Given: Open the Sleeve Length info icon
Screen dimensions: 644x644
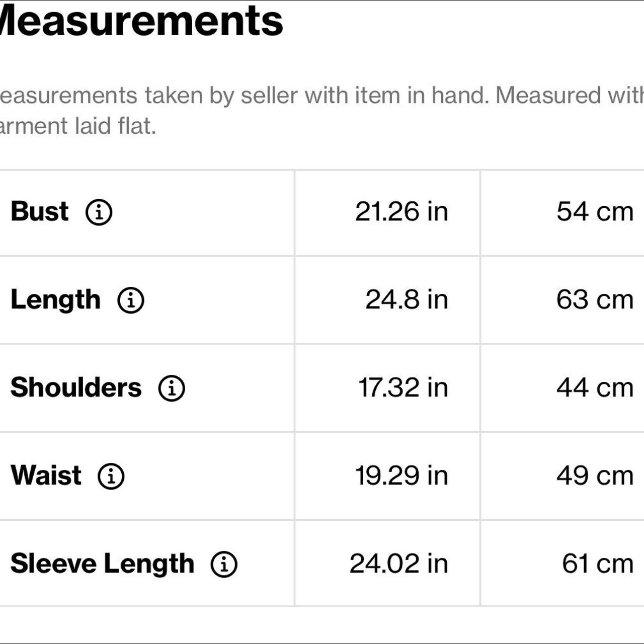Looking at the screenshot, I should click(x=224, y=564).
